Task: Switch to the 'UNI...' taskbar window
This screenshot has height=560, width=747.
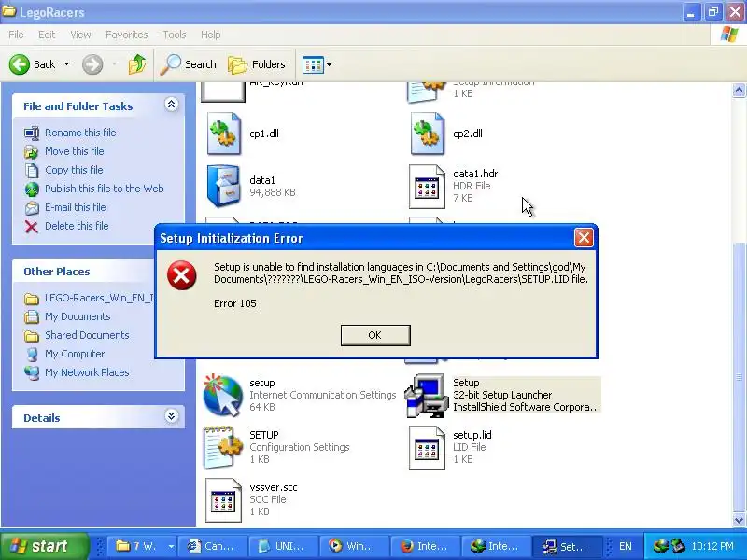Action: (283, 546)
